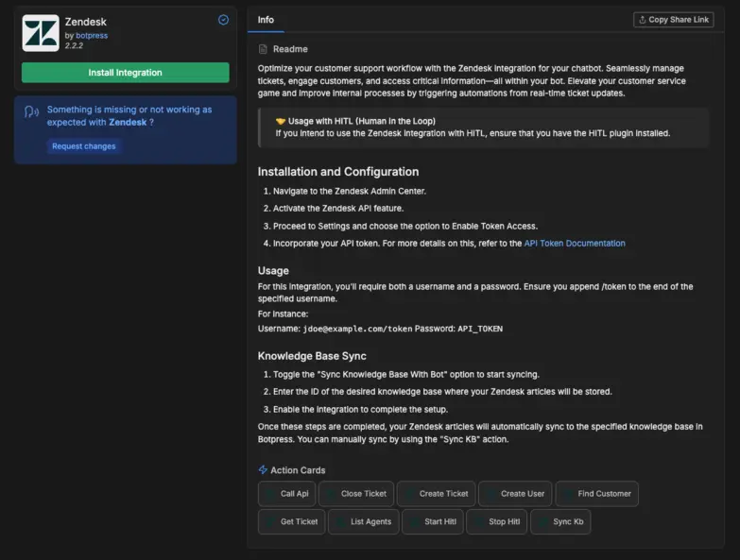Open the List Agents action card

coord(364,521)
